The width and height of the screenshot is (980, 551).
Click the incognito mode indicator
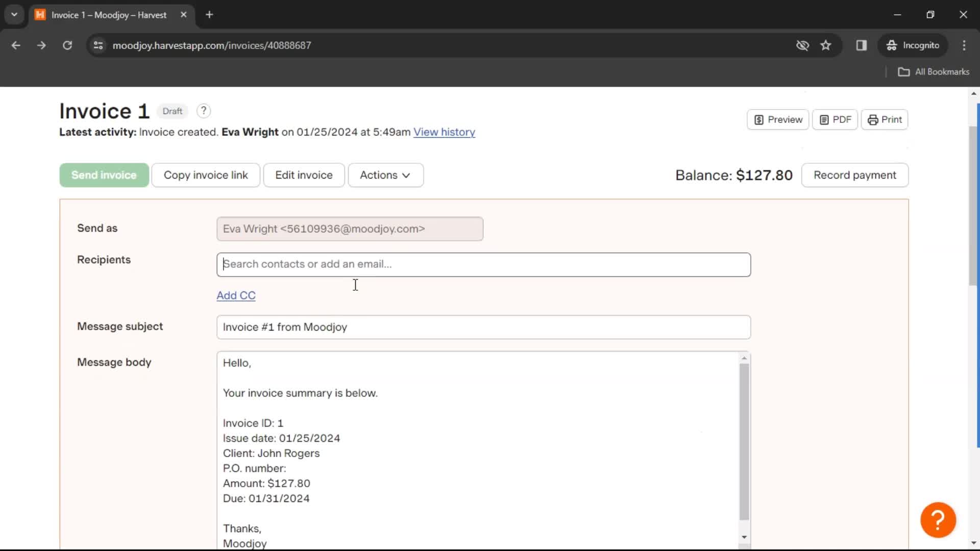tap(914, 45)
